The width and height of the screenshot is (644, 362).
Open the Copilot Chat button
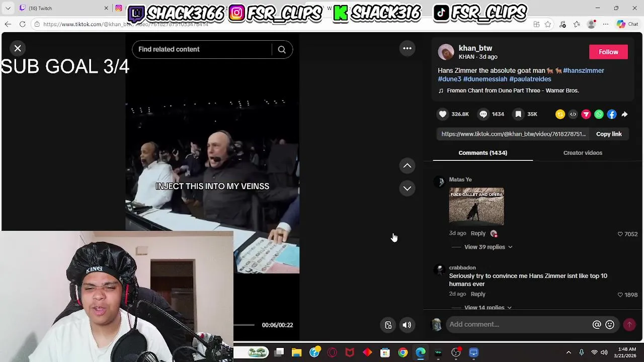pyautogui.click(x=627, y=24)
